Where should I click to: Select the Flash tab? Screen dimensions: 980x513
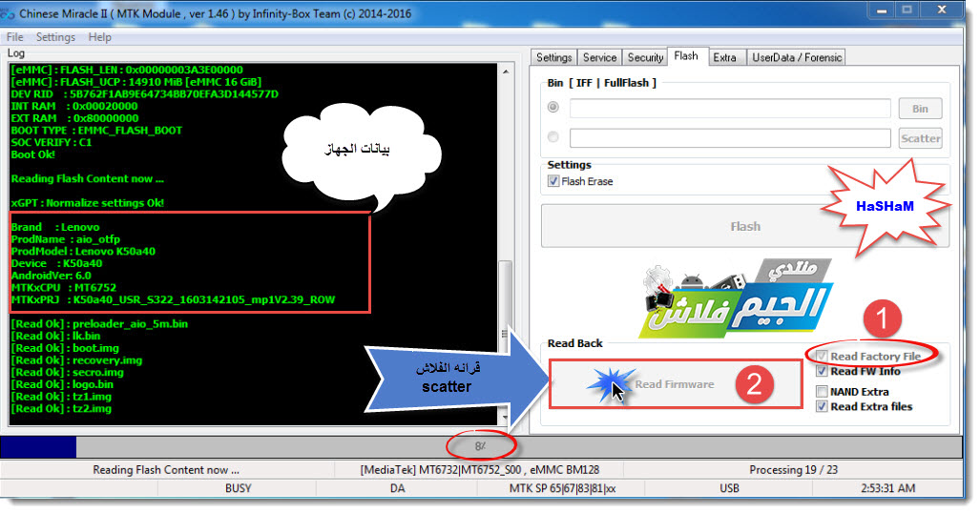pos(686,56)
